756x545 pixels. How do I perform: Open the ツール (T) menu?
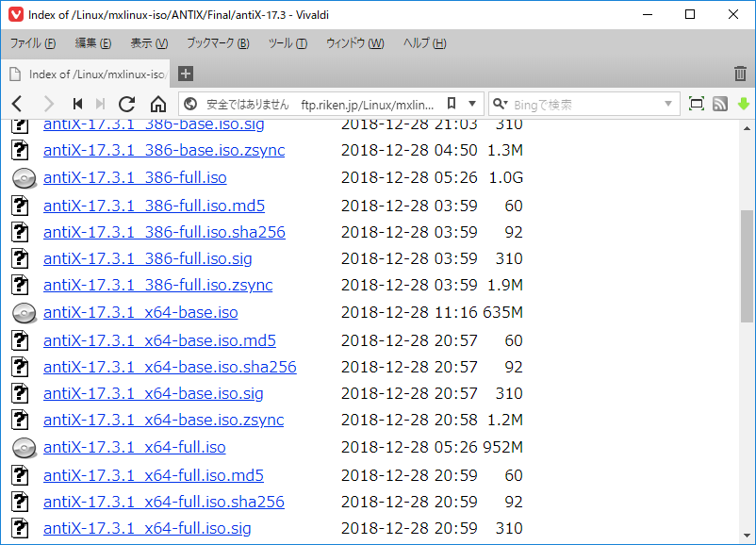point(288,43)
